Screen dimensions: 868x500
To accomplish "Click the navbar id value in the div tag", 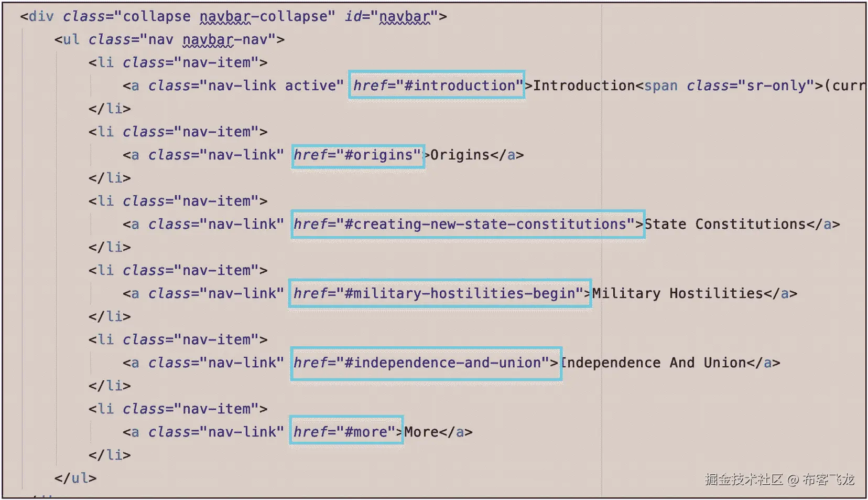I will pos(405,16).
